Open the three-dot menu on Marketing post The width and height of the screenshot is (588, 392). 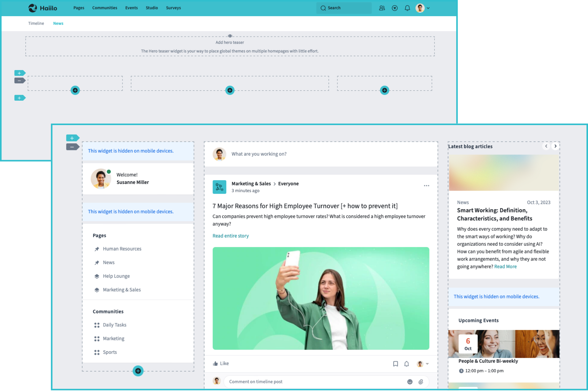pyautogui.click(x=426, y=186)
